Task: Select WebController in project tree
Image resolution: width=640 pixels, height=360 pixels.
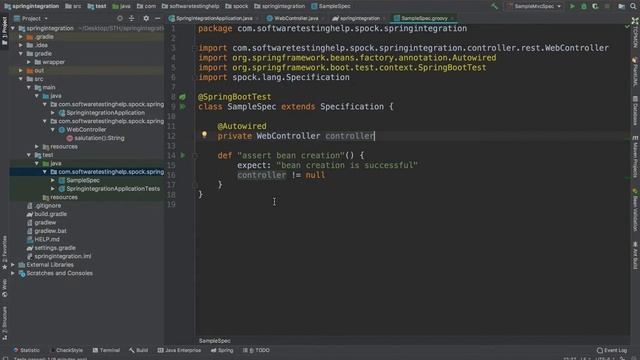Action: click(x=86, y=129)
